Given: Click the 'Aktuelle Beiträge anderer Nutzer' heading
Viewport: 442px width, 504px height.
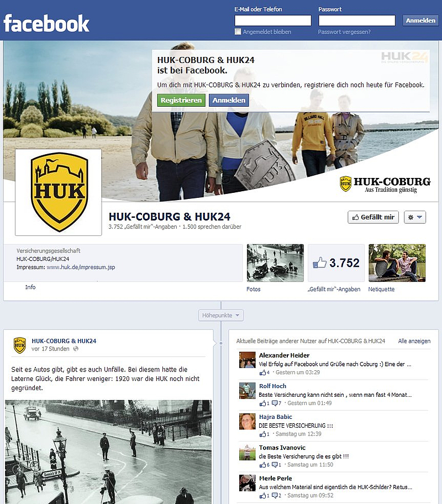Looking at the screenshot, I should tap(311, 341).
